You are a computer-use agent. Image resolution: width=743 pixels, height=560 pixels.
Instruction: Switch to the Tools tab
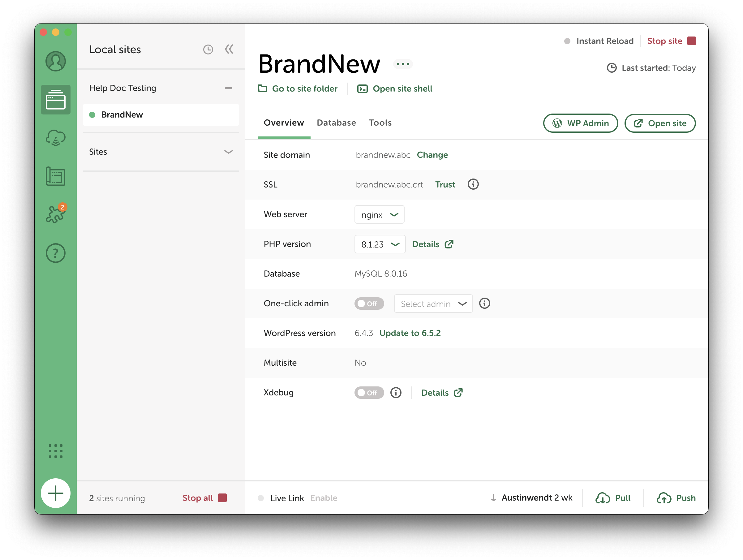(380, 123)
